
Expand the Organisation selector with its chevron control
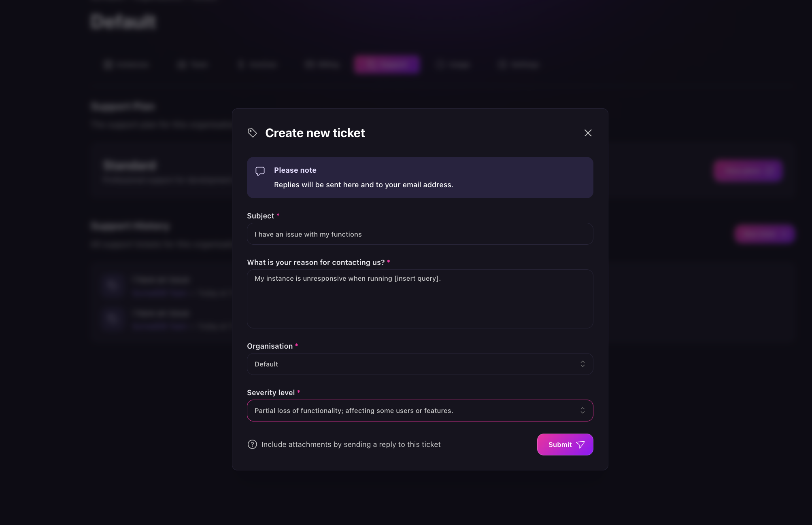pos(582,364)
